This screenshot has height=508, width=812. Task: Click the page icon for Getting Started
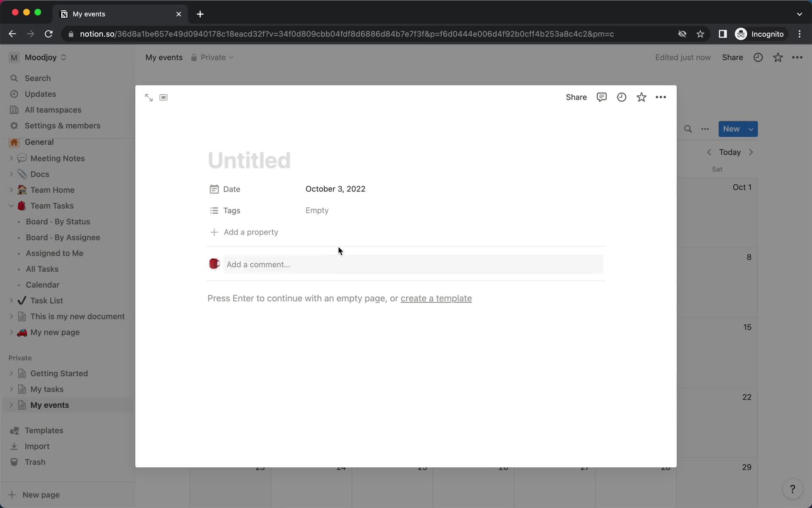pyautogui.click(x=22, y=373)
